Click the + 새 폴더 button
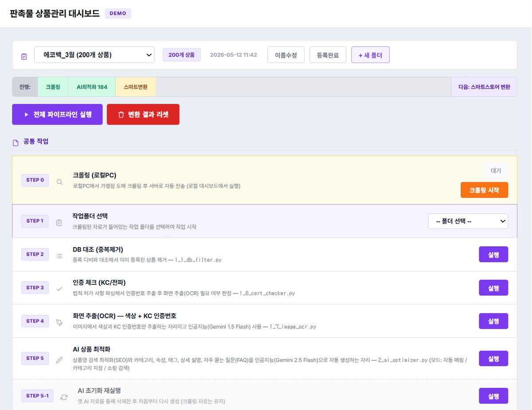The width and height of the screenshot is (532, 410). coord(371,55)
